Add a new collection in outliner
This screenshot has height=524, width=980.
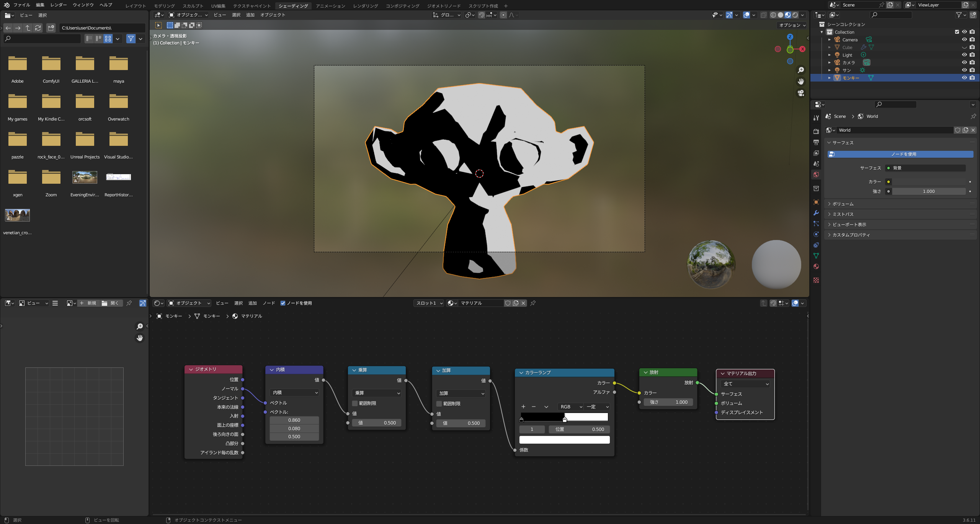pyautogui.click(x=973, y=15)
